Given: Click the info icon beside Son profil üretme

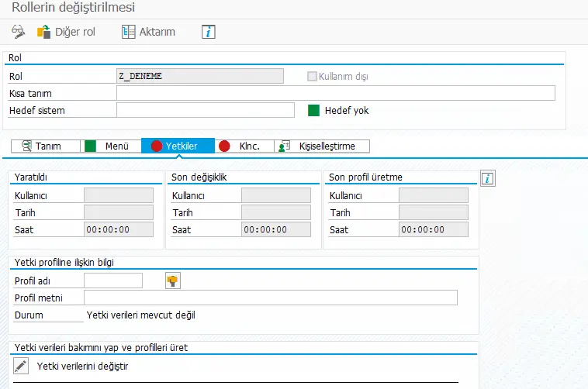Looking at the screenshot, I should pos(488,179).
